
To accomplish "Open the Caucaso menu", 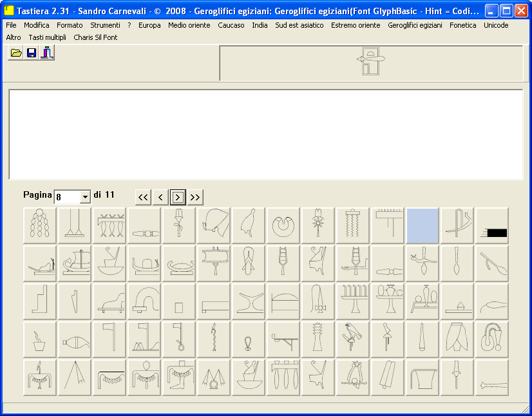I will point(231,25).
